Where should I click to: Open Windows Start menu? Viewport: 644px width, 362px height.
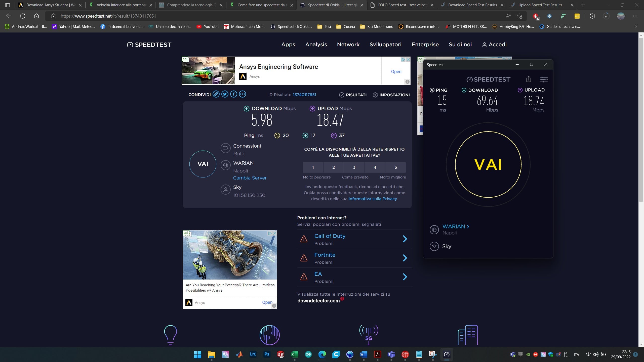[x=197, y=354]
